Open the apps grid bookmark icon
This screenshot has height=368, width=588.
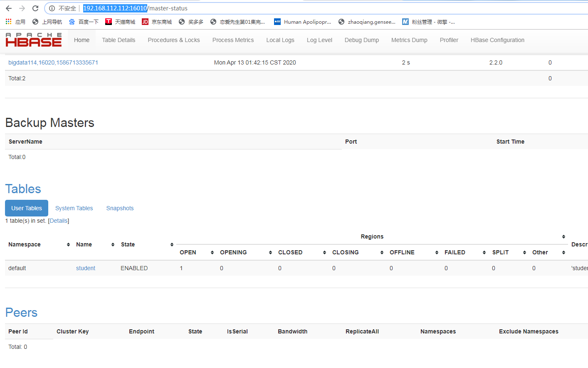point(8,22)
